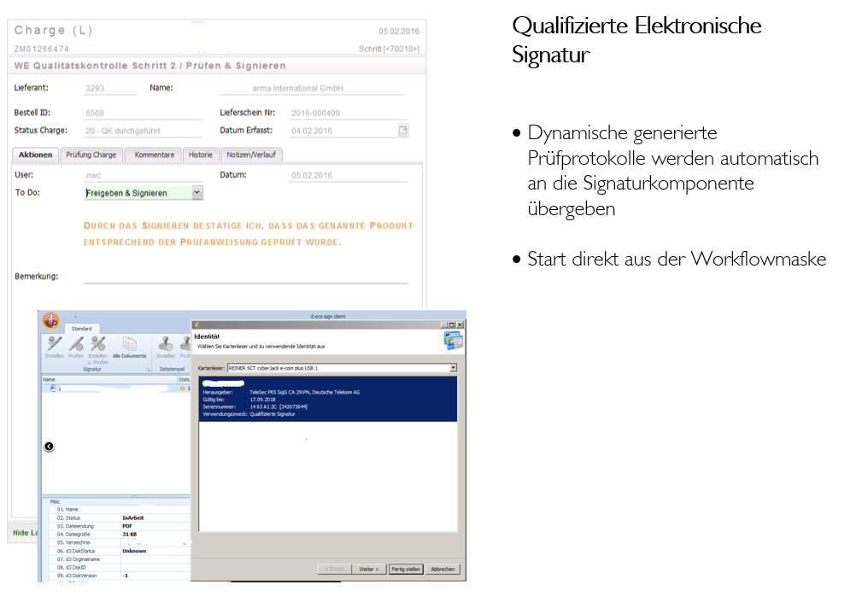The width and height of the screenshot is (868, 602).
Task: Click the Status Charge field
Action: [x=143, y=131]
